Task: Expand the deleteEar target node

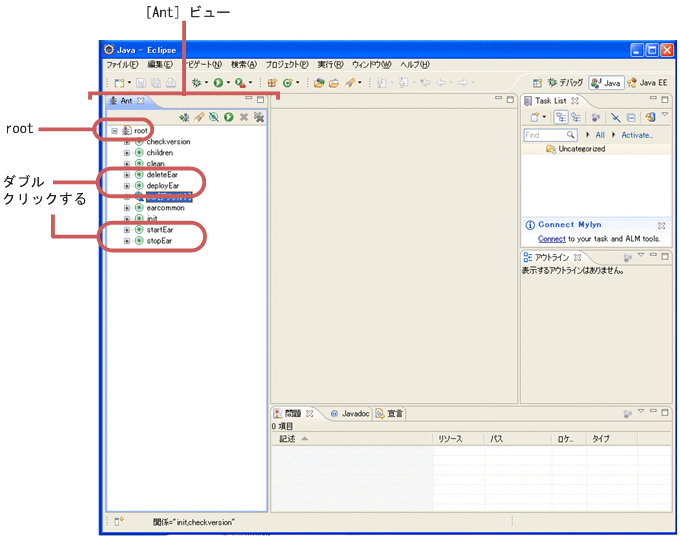Action: pyautogui.click(x=127, y=175)
